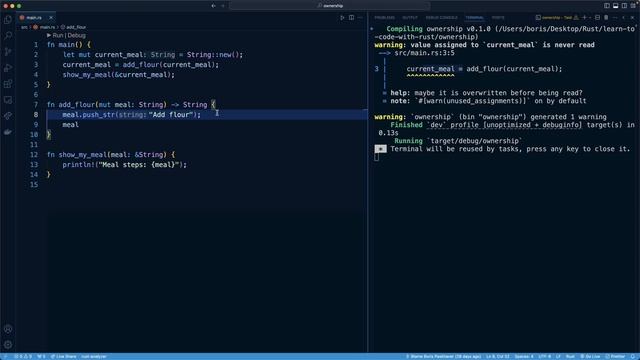Screen dimensions: 640x360
Task: Toggle secondary sidebar layout icon
Action: 624,6
